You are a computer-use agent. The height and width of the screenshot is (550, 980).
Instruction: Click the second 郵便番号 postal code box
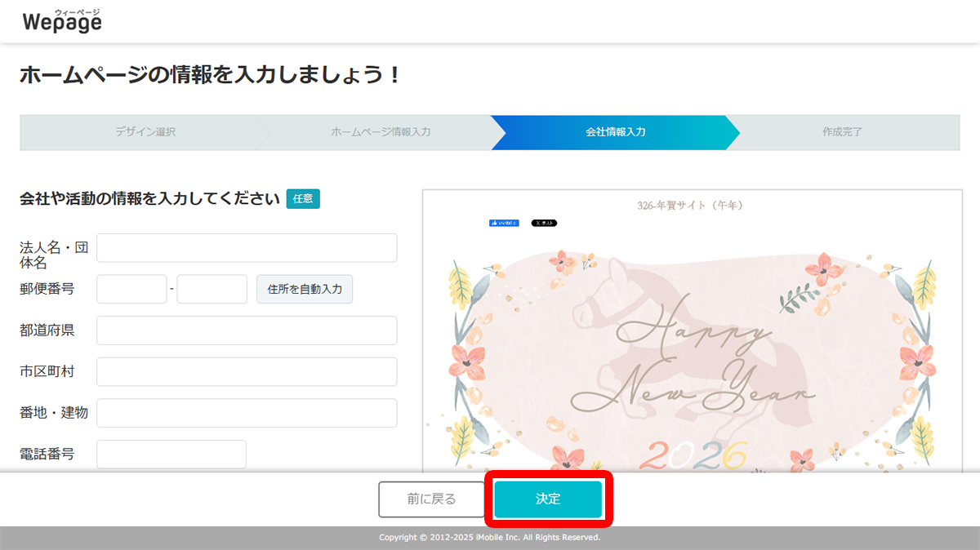click(212, 289)
